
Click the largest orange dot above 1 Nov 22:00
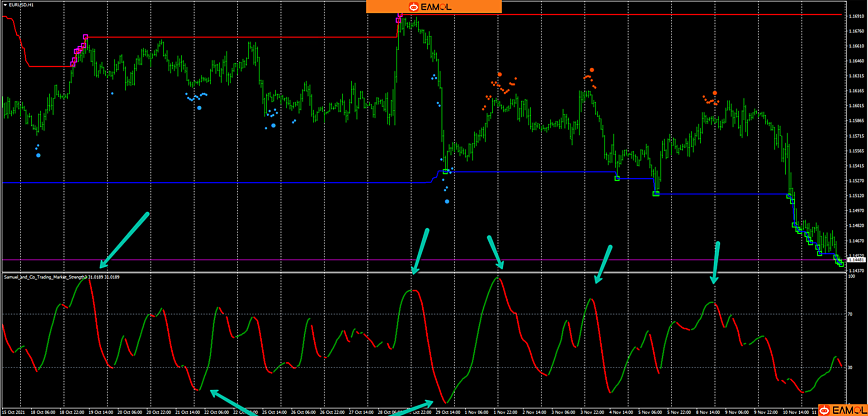(x=500, y=75)
